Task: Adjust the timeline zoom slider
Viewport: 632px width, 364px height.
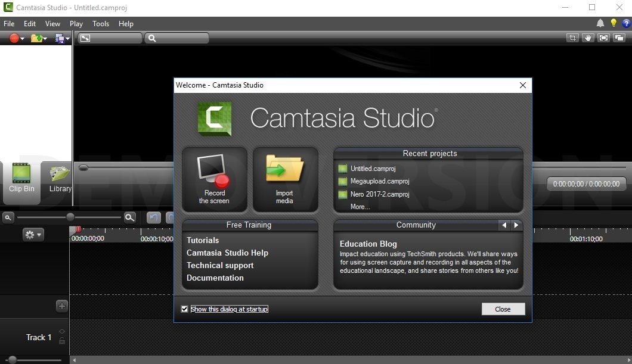Action: click(70, 217)
